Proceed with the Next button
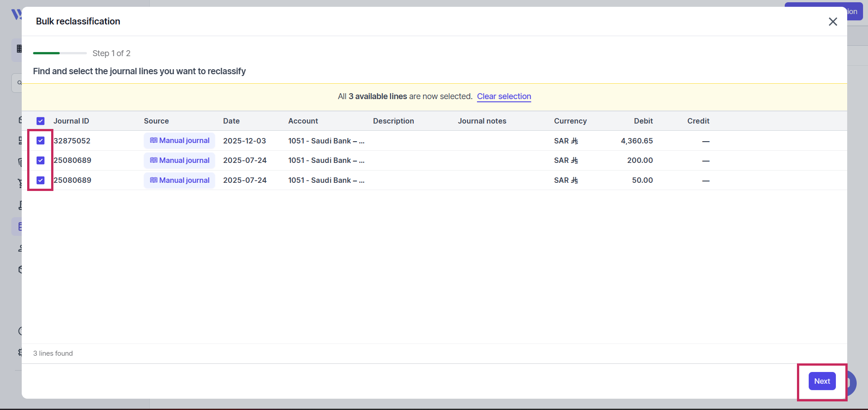Viewport: 868px width, 410px height. click(x=822, y=381)
